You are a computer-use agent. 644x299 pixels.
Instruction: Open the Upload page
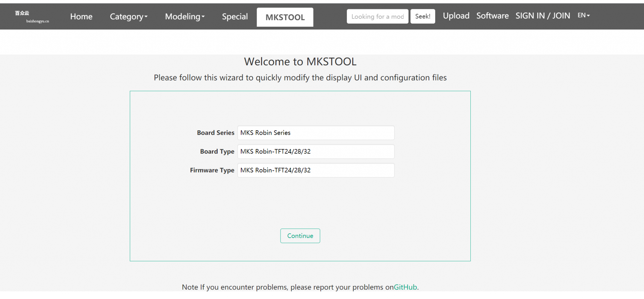[x=456, y=16]
